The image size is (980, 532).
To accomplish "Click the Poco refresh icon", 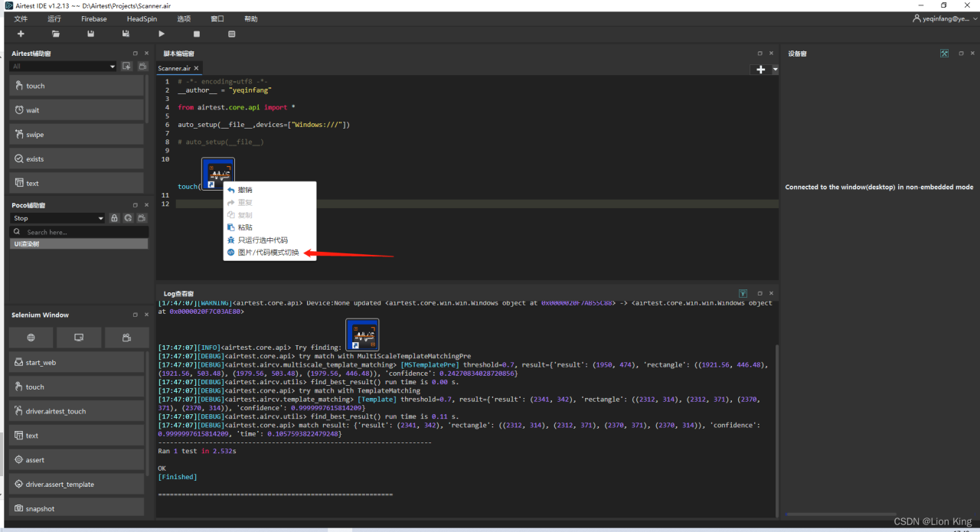I will (129, 218).
